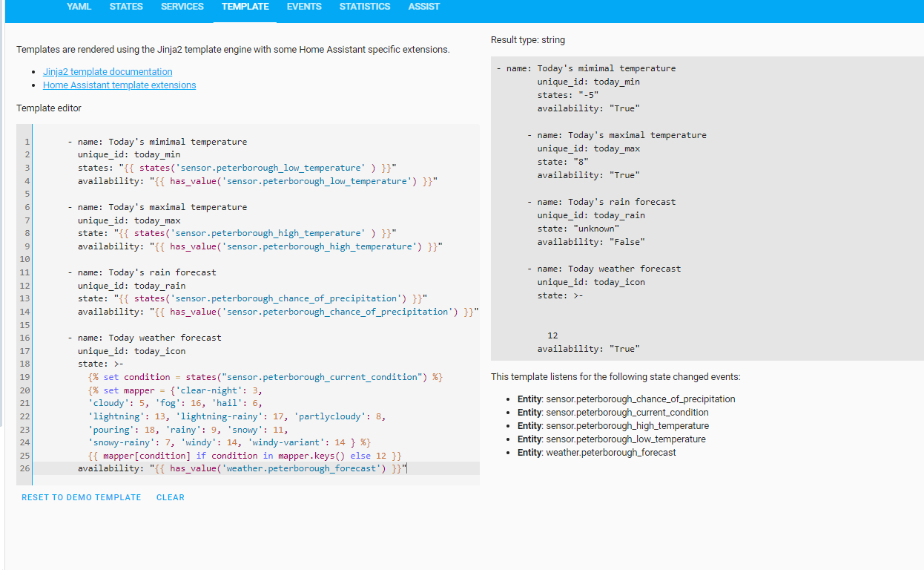Open the STATES tab
Image resolution: width=924 pixels, height=570 pixels.
pos(126,7)
